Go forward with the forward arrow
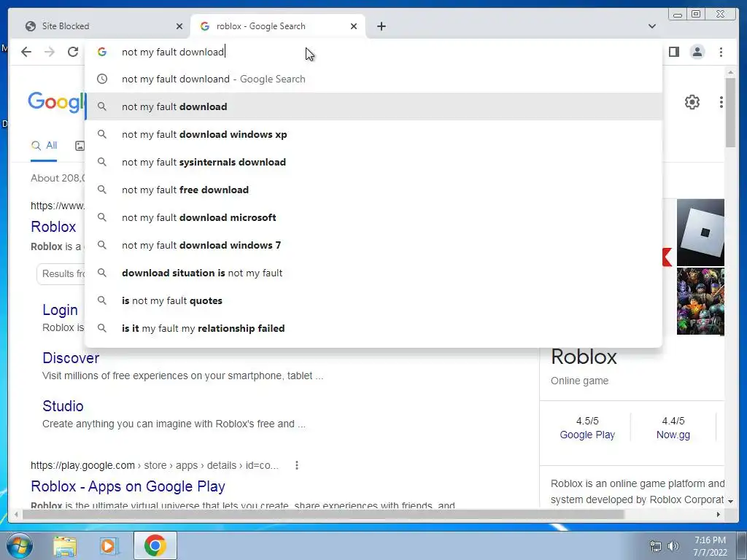The width and height of the screenshot is (747, 560). click(x=50, y=52)
